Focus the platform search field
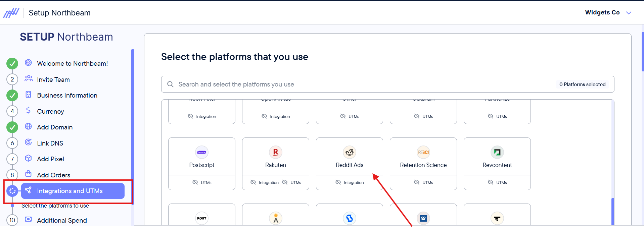 [387, 84]
